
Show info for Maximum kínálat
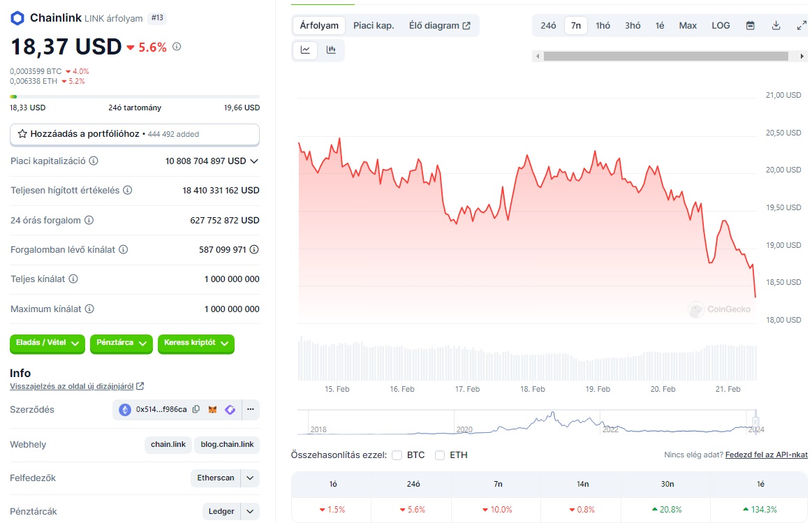tap(89, 309)
